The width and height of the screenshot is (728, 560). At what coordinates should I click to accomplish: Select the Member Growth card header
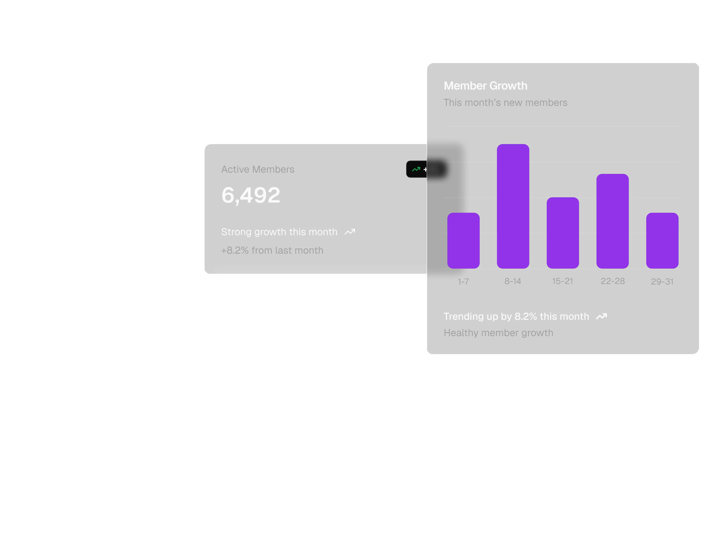(x=485, y=85)
